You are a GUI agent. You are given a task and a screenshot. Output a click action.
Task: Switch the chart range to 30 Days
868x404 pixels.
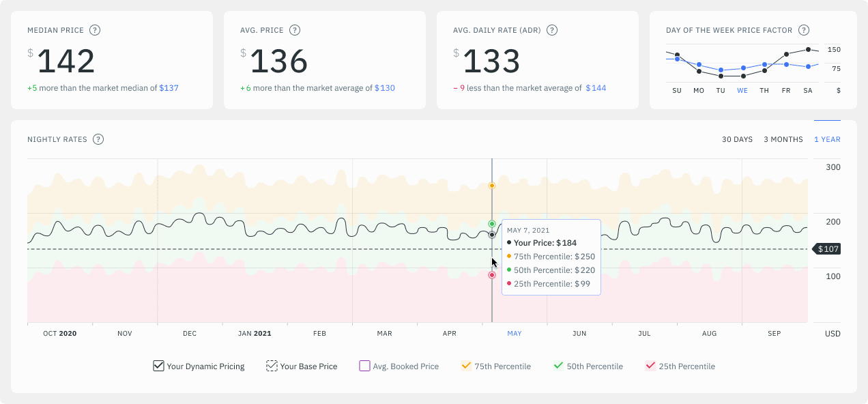(x=737, y=139)
